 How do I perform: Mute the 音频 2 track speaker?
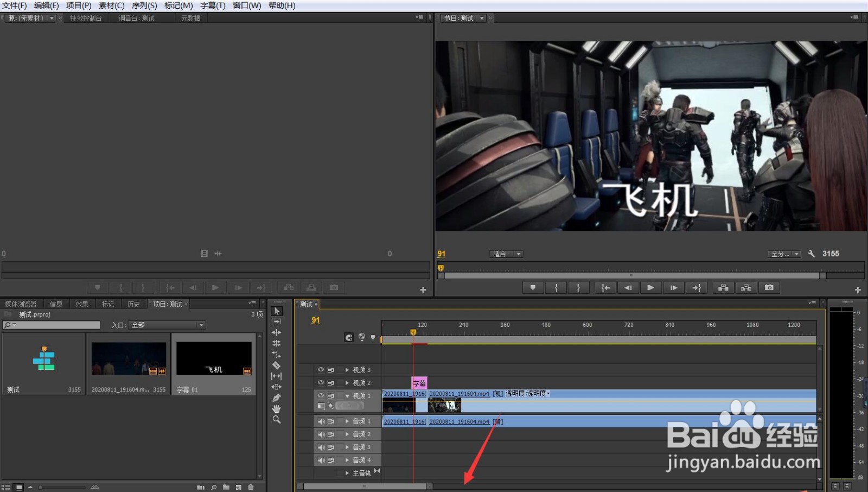pos(321,434)
